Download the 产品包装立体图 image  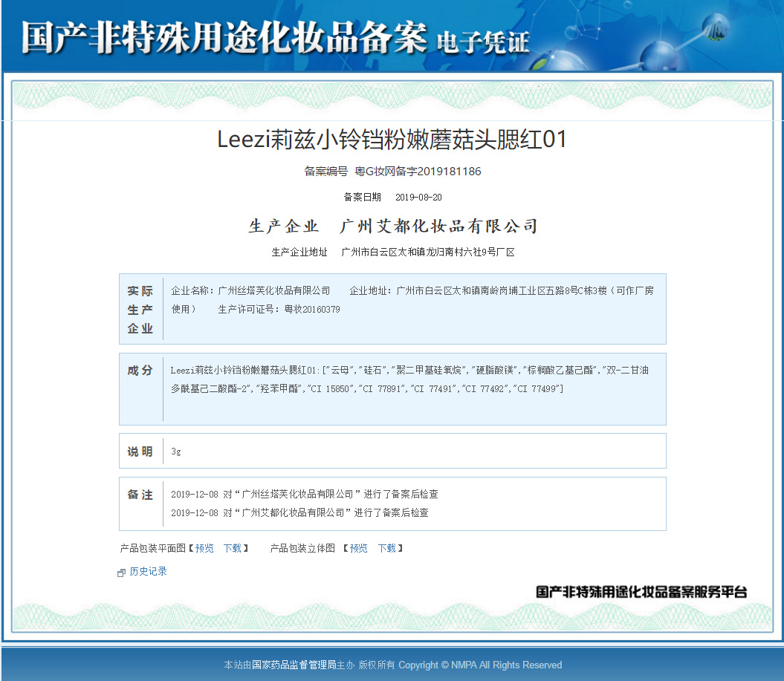tap(386, 548)
